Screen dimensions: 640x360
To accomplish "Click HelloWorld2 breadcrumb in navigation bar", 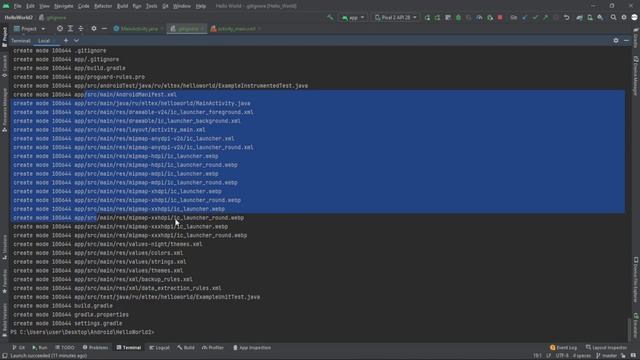I will (18, 18).
